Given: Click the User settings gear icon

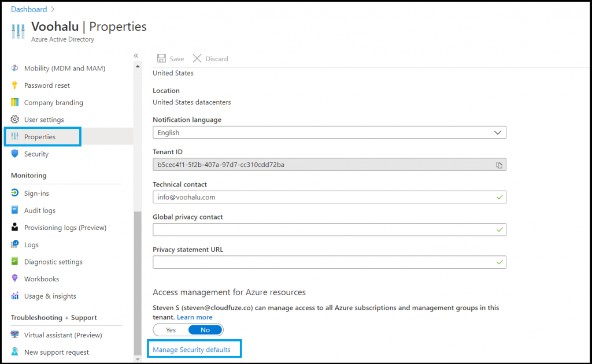Looking at the screenshot, I should click(14, 119).
